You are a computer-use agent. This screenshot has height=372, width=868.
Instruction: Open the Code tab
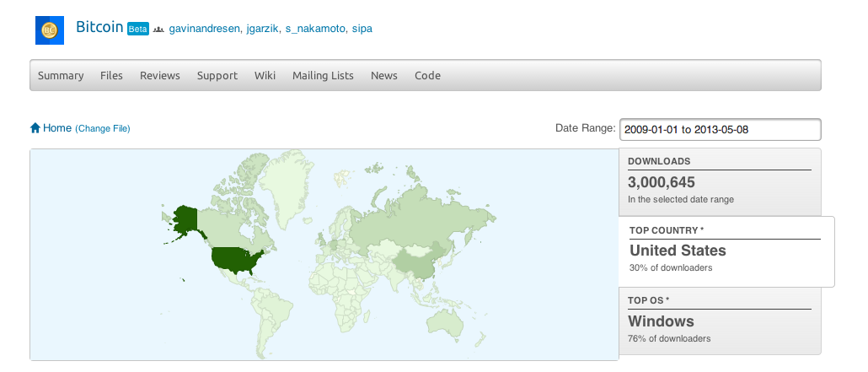[427, 75]
